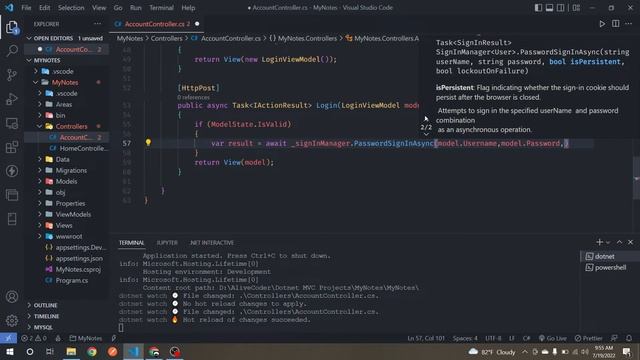This screenshot has height=360, width=640.
Task: Open Run and Debug view
Action: tap(12, 99)
